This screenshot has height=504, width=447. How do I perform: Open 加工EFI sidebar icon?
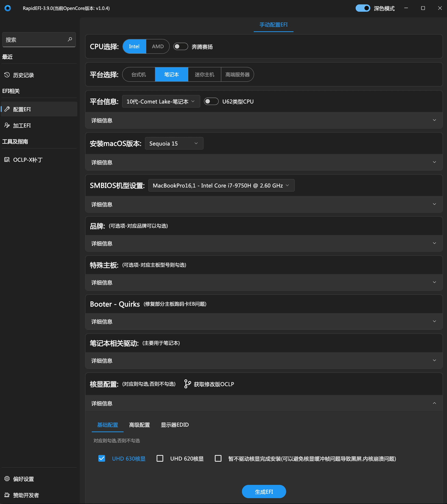[x=7, y=125]
